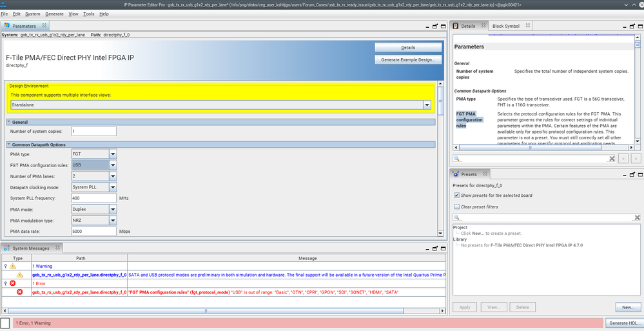644x331 pixels.
Task: Detach the System Messages panel
Action: [x=435, y=248]
